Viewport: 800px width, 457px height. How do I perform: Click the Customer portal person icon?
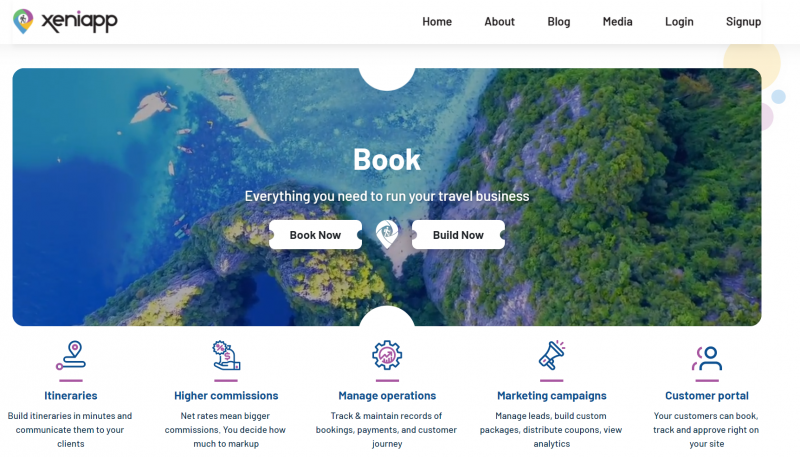[x=707, y=358]
